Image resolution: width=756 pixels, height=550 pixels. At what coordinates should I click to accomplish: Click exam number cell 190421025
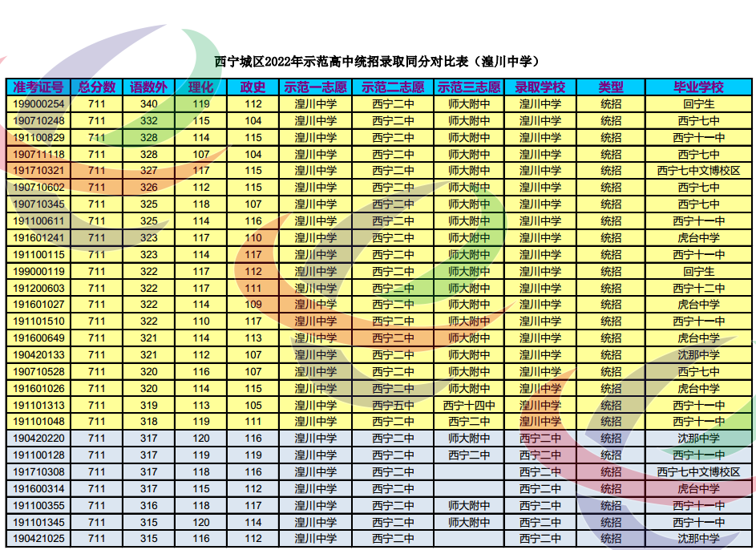[x=38, y=539]
